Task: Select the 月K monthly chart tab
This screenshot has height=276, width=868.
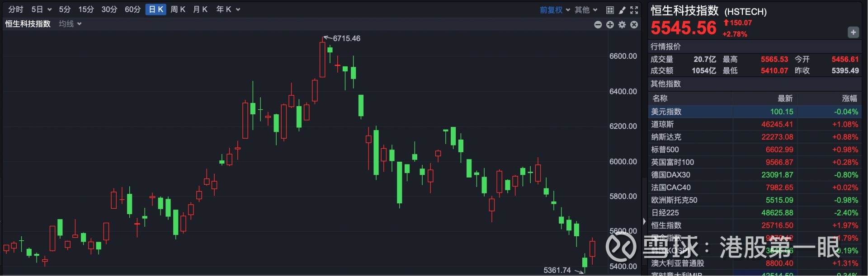Action: tap(200, 9)
